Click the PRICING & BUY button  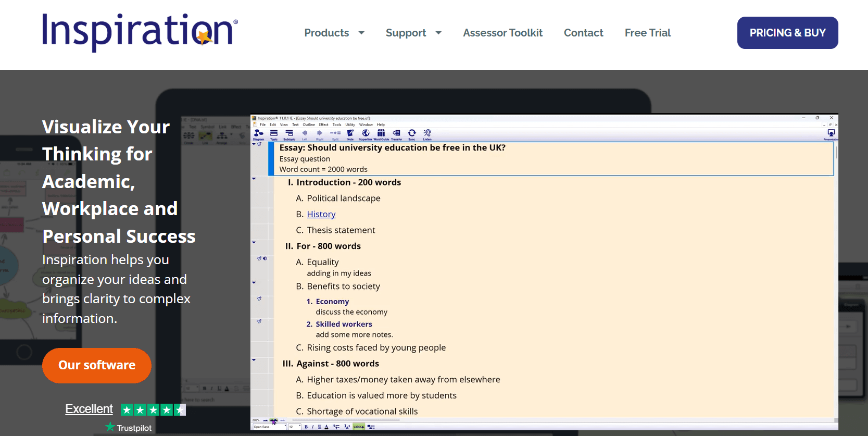(787, 33)
